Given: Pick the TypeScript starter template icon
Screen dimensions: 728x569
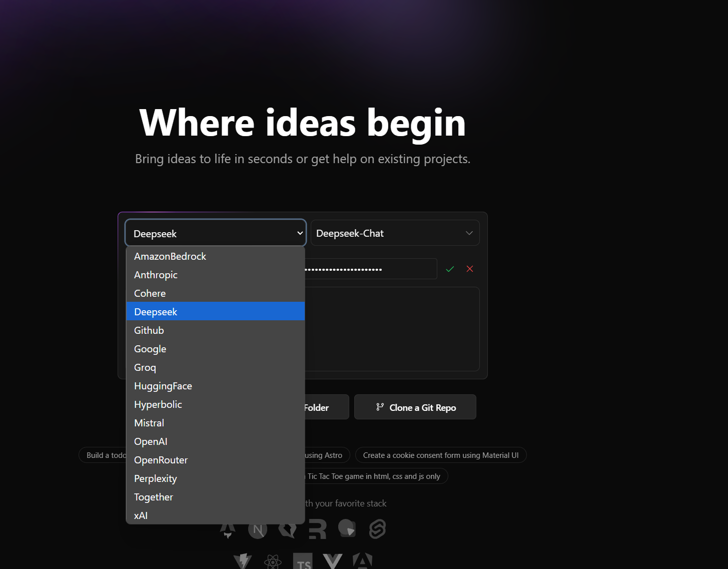Looking at the screenshot, I should (x=303, y=561).
